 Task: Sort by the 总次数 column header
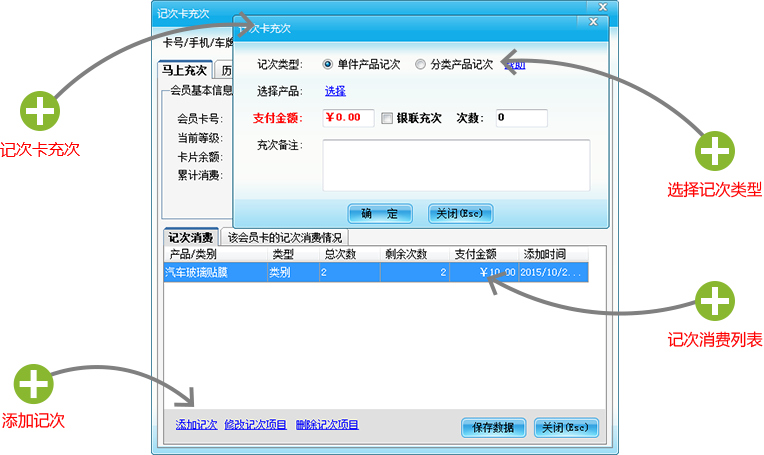349,254
